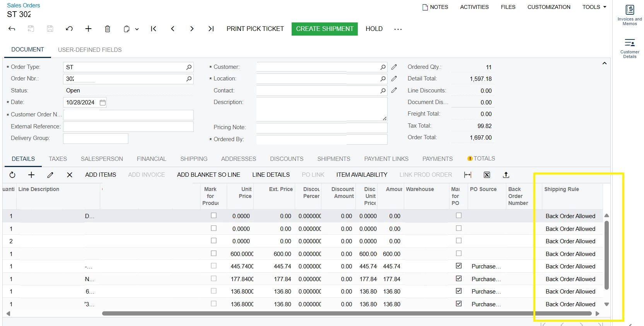Click the Upload/Import icon in grid toolbar

[x=506, y=175]
